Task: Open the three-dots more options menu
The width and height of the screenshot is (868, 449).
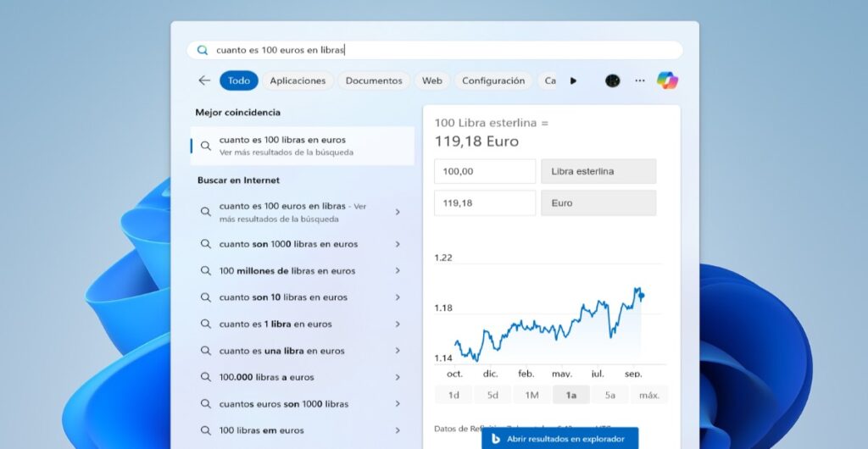Action: pyautogui.click(x=640, y=80)
